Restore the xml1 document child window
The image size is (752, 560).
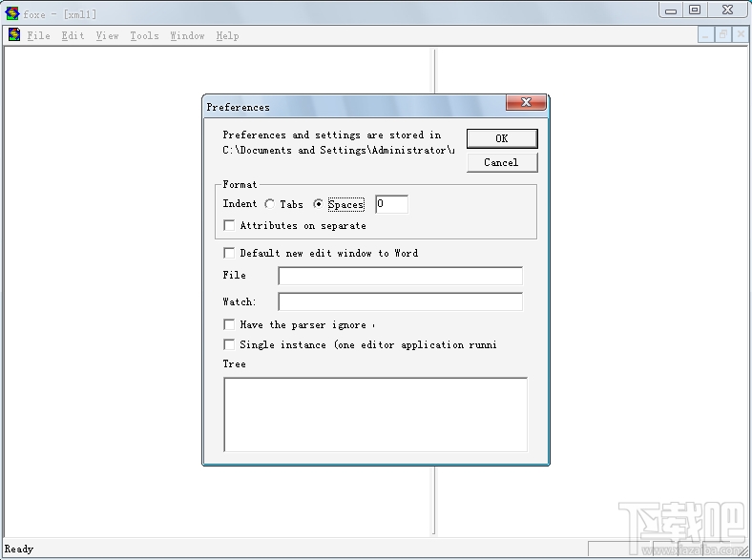pos(722,35)
